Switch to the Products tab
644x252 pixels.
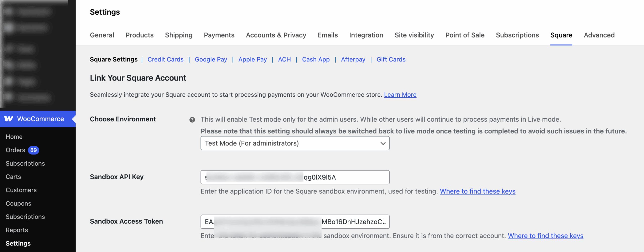click(x=139, y=35)
